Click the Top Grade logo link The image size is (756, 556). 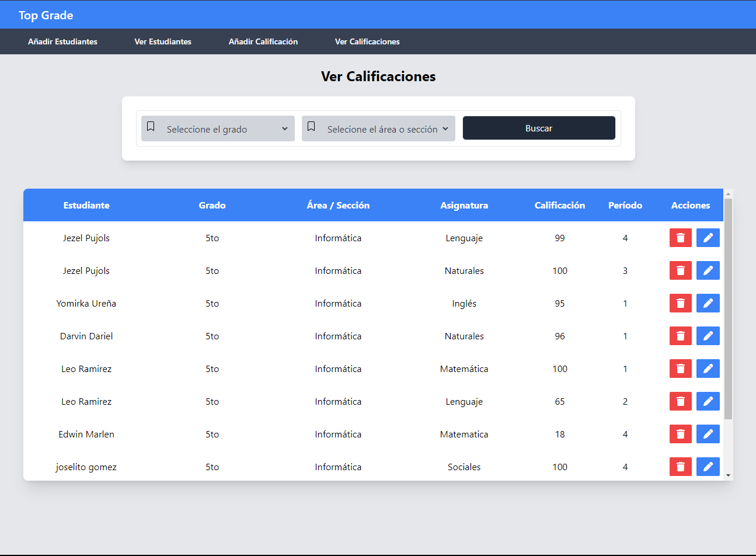46,15
